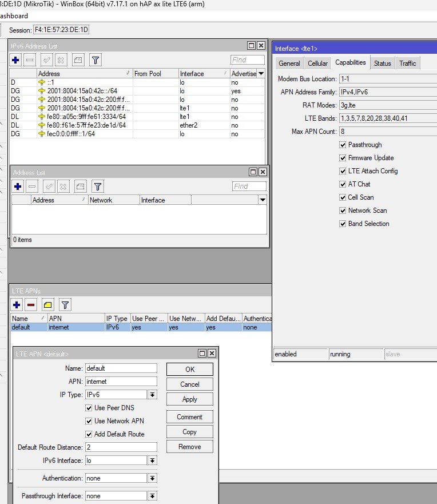The image size is (437, 504).
Task: Maximize the Address List window
Action: (x=253, y=172)
